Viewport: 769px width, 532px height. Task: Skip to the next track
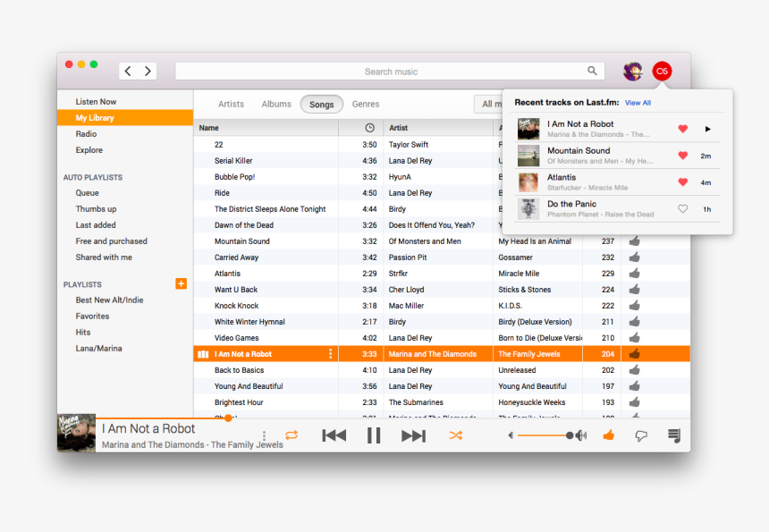413,435
